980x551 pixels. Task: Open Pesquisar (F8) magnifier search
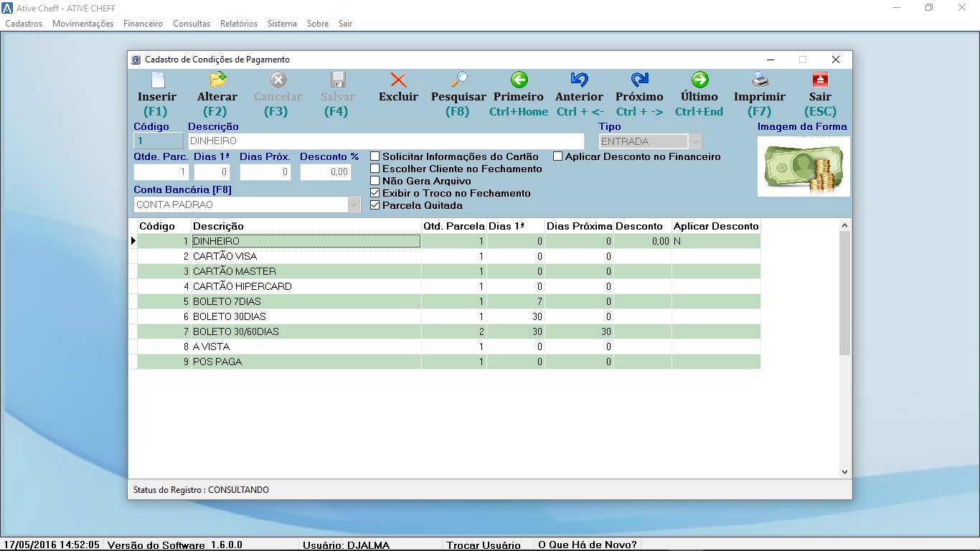coord(458,80)
